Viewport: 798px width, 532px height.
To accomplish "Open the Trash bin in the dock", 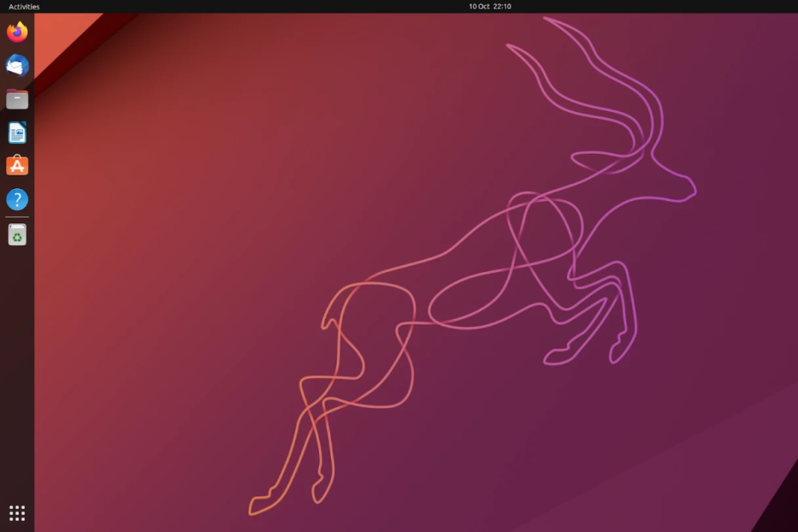I will [17, 235].
